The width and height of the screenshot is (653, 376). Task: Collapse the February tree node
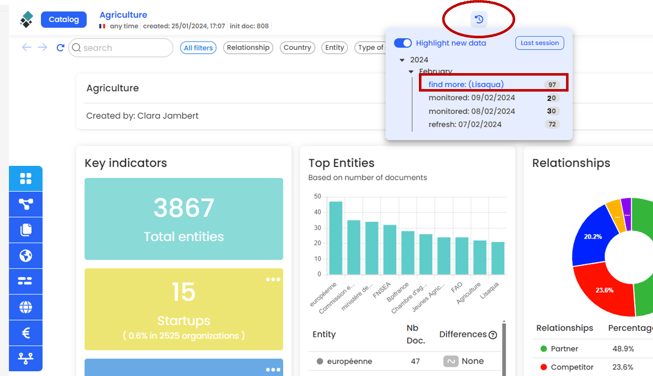411,72
